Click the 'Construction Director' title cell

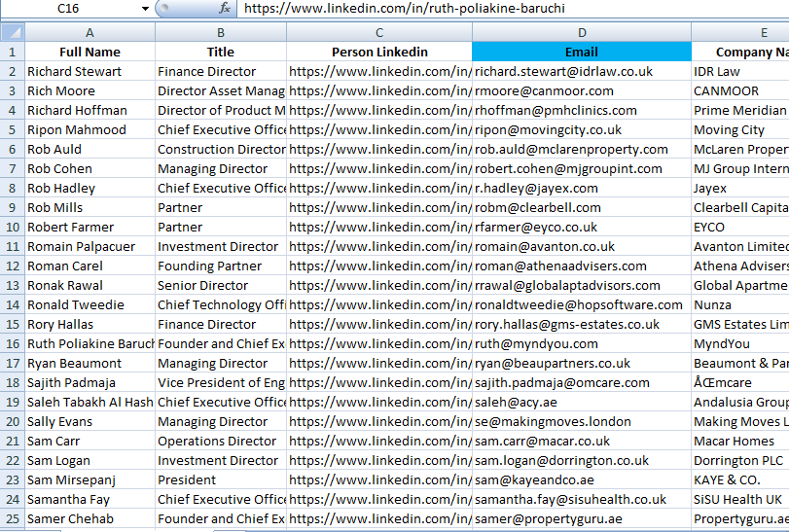click(x=221, y=150)
